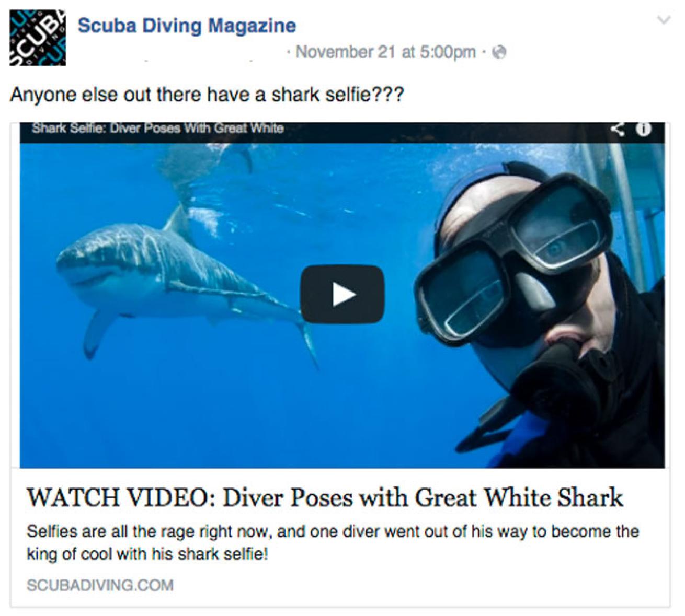Click the 'Anyone else out there' post text

(207, 95)
